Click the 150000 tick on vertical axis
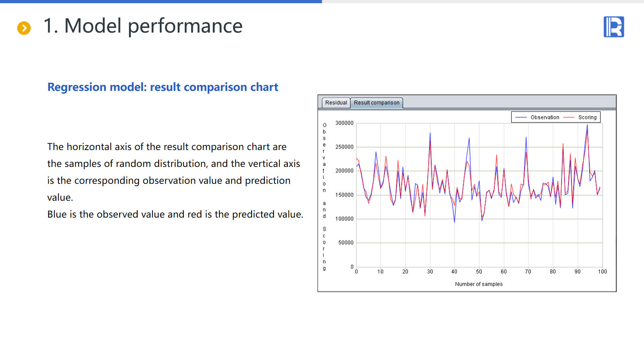 (344, 195)
